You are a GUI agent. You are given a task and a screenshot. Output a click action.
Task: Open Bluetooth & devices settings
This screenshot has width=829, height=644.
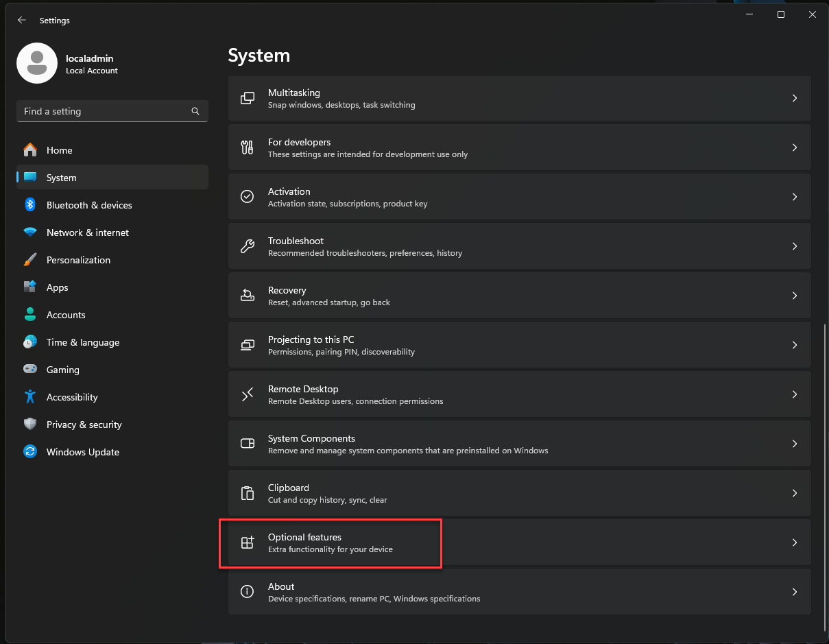[x=88, y=205]
